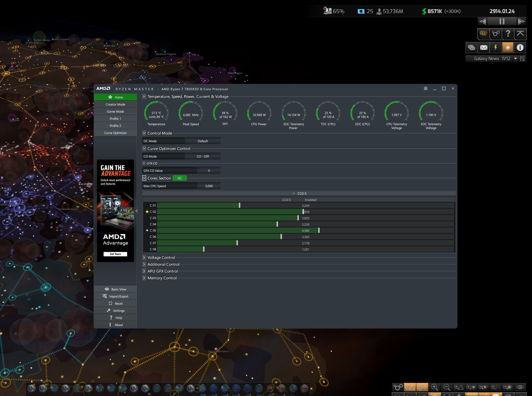Click the zoom in magnifier in game toolbar
532x396 pixels.
click(x=434, y=387)
